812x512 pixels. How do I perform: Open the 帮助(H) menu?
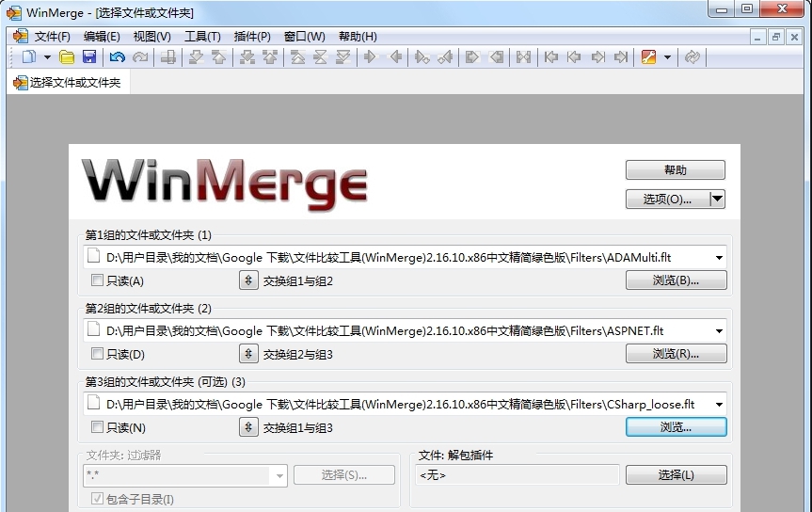pyautogui.click(x=358, y=37)
